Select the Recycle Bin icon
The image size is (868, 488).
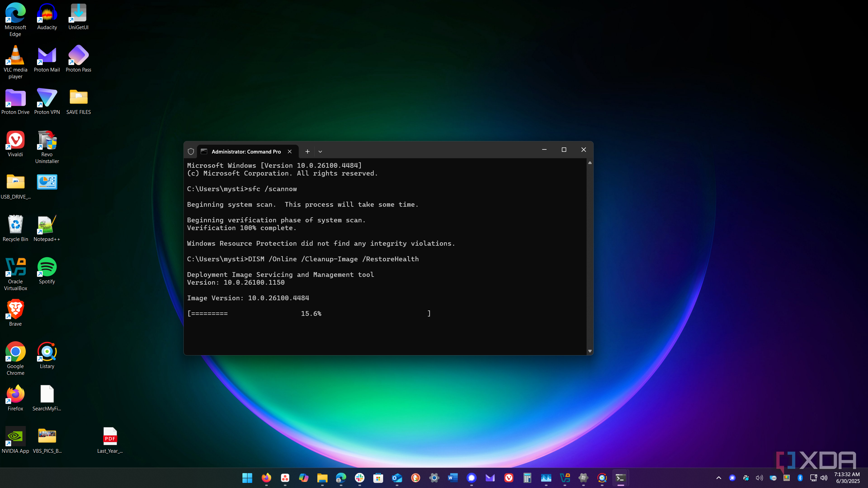coord(15,228)
